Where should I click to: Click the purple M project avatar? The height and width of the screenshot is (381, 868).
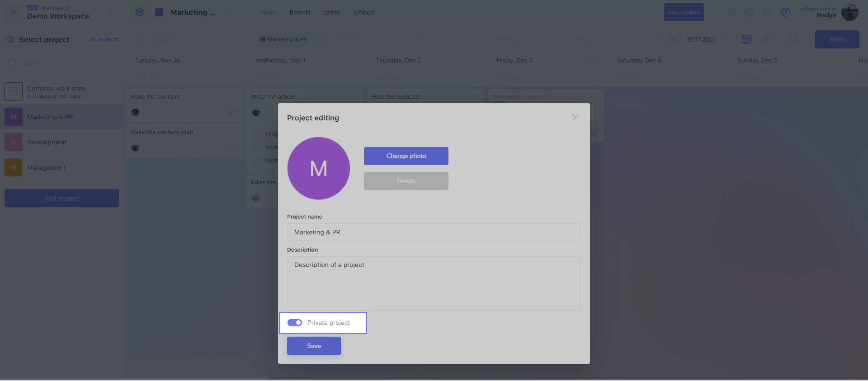point(319,168)
